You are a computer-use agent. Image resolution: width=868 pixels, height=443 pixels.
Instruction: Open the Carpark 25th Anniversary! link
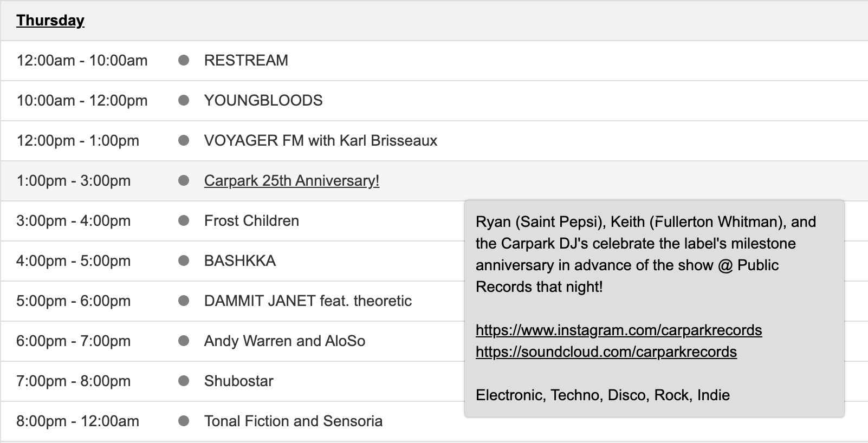[292, 180]
